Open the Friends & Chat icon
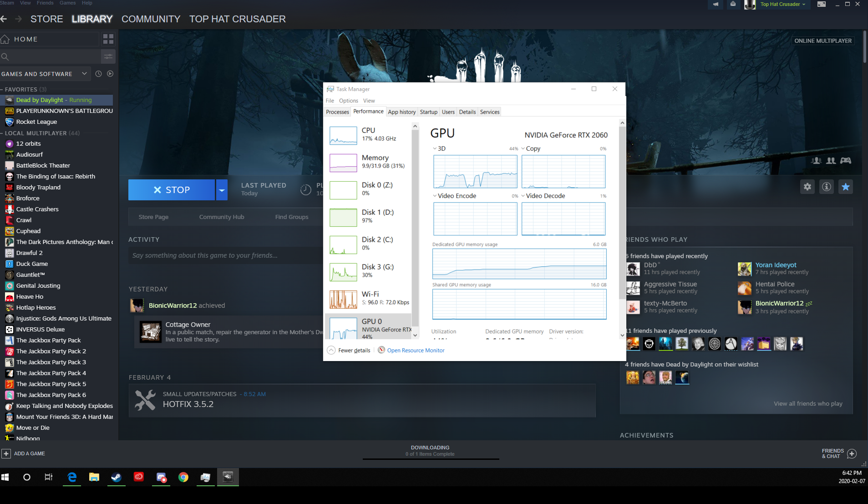The image size is (868, 504). coord(852,453)
